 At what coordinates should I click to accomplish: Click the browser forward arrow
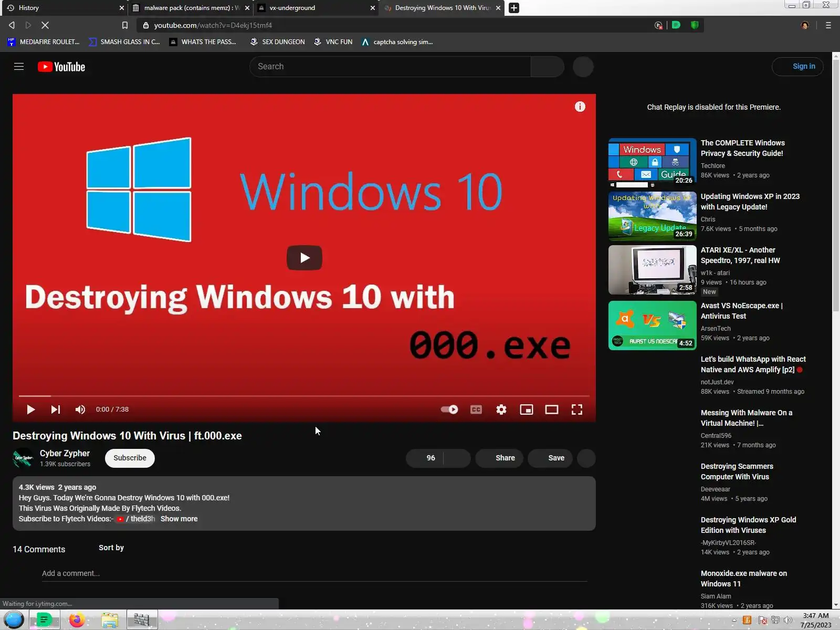(x=28, y=25)
